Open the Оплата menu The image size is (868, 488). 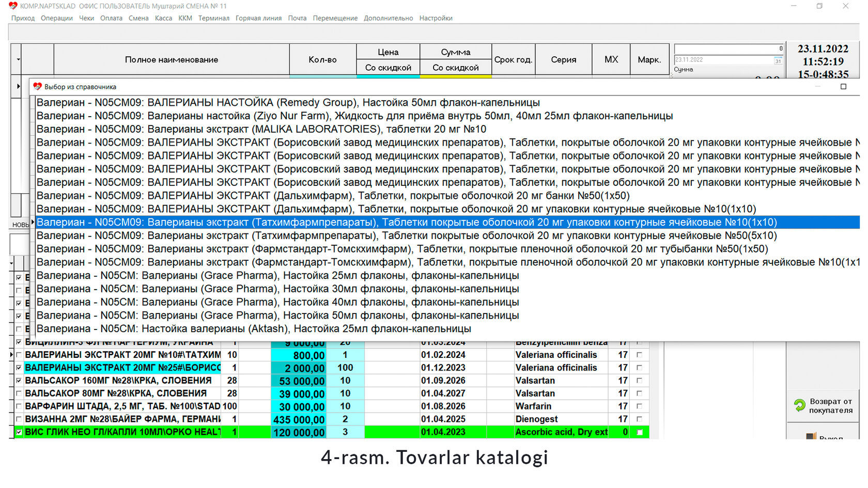click(111, 18)
